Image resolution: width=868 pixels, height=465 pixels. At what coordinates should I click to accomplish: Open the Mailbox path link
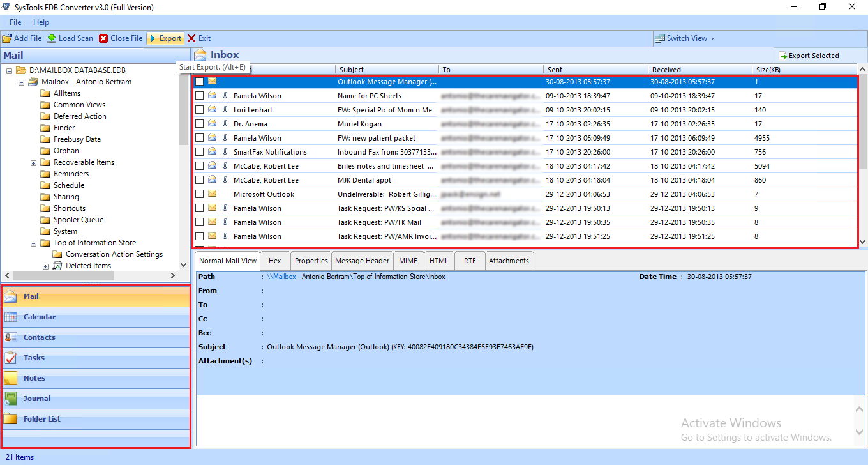click(356, 277)
